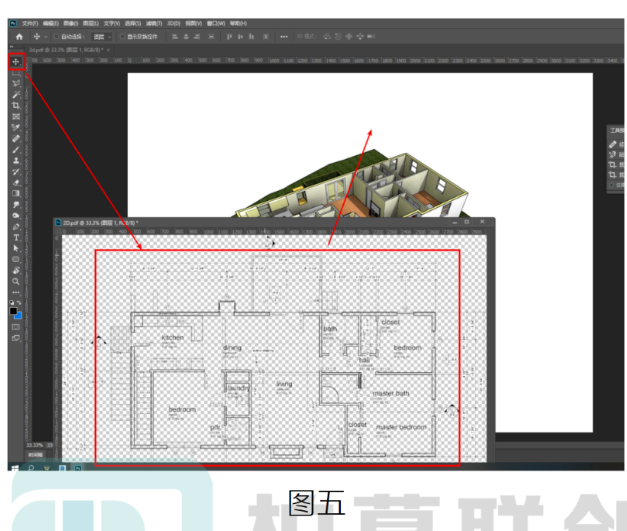Screen dimensions: 627x531
Task: Select the Eraser tool
Action: point(16,183)
